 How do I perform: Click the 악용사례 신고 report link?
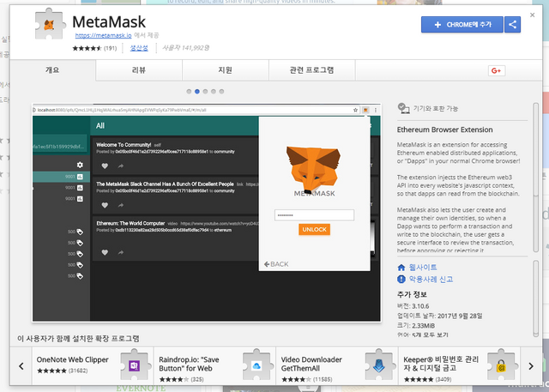point(431,280)
